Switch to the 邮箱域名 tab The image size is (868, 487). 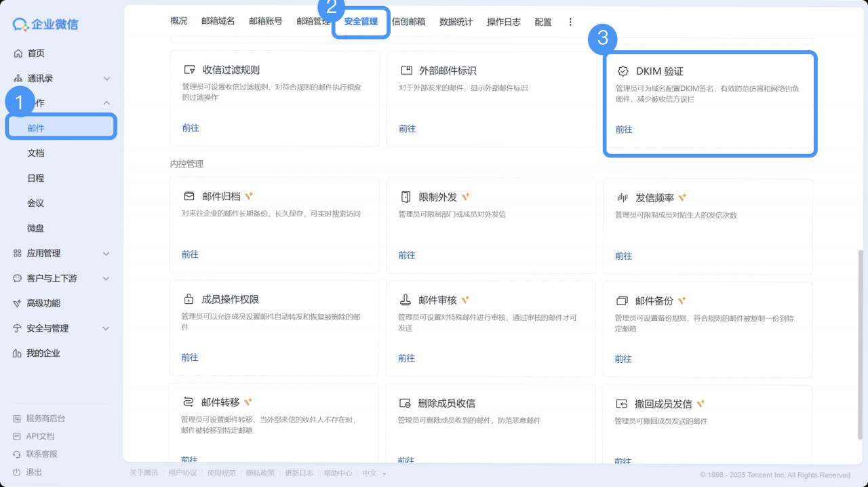click(x=218, y=22)
